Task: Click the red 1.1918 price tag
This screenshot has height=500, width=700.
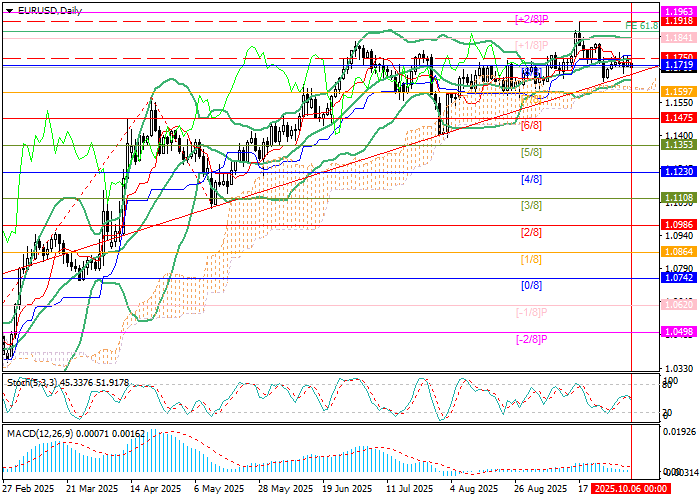Action: [x=680, y=20]
